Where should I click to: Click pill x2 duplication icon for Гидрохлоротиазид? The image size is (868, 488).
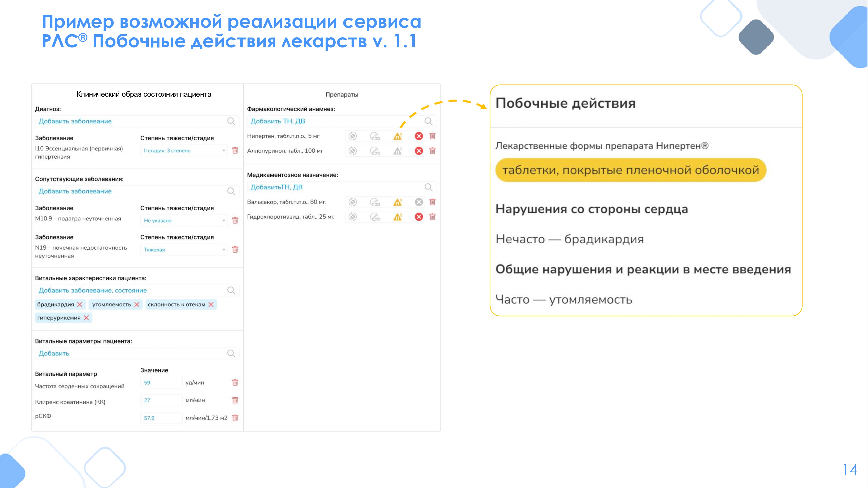375,217
